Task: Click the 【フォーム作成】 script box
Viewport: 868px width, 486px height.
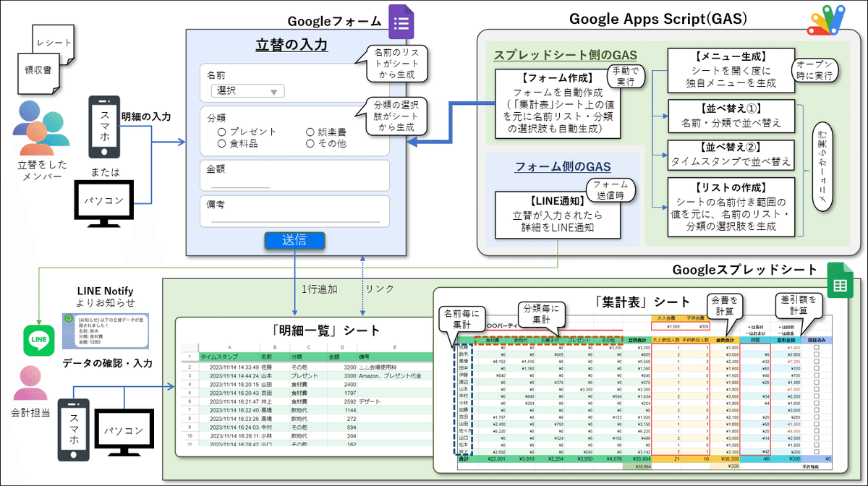Action: [x=556, y=103]
